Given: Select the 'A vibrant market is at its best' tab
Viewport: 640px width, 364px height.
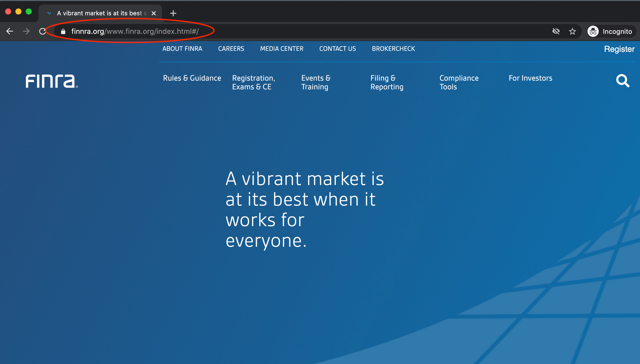Looking at the screenshot, I should (100, 13).
